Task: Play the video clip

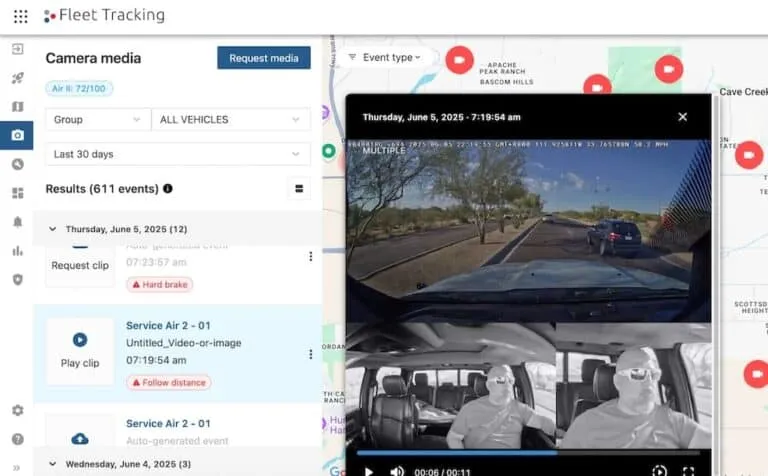Action: coord(369,472)
